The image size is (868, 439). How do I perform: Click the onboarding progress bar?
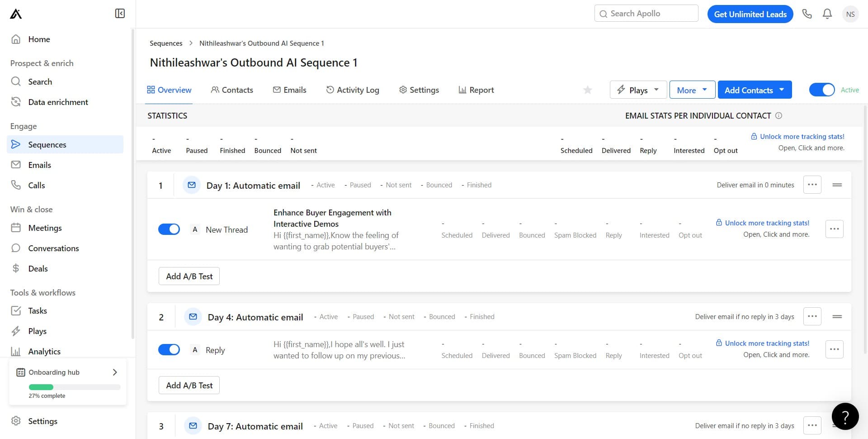[75, 387]
